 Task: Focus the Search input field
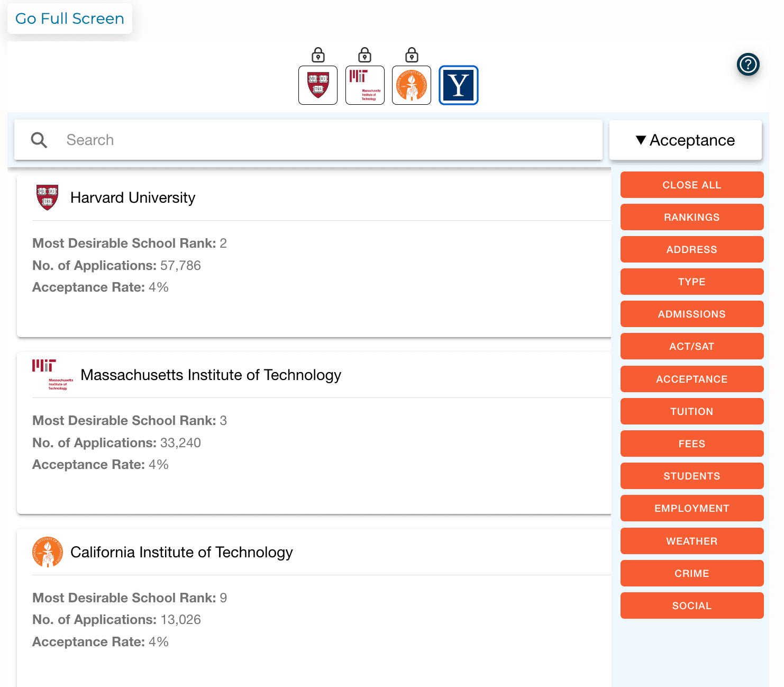[308, 140]
